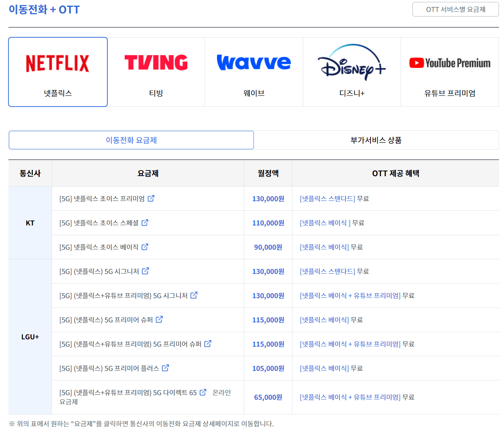The image size is (504, 429).
Task: Select the Disney+ service logo
Action: [351, 62]
